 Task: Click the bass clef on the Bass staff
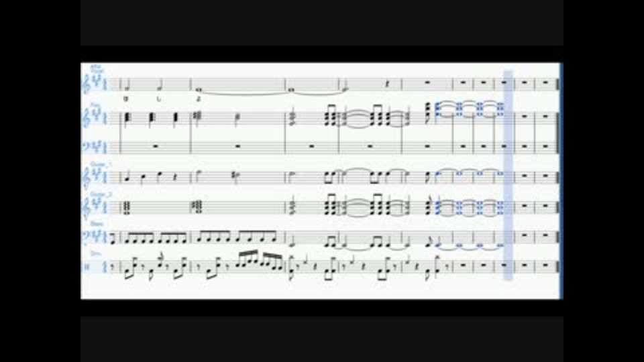point(87,235)
